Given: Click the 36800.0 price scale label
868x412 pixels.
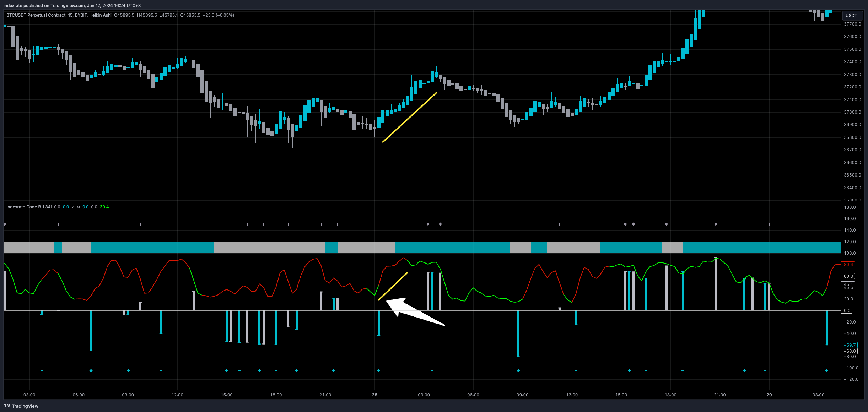Looking at the screenshot, I should (852, 137).
